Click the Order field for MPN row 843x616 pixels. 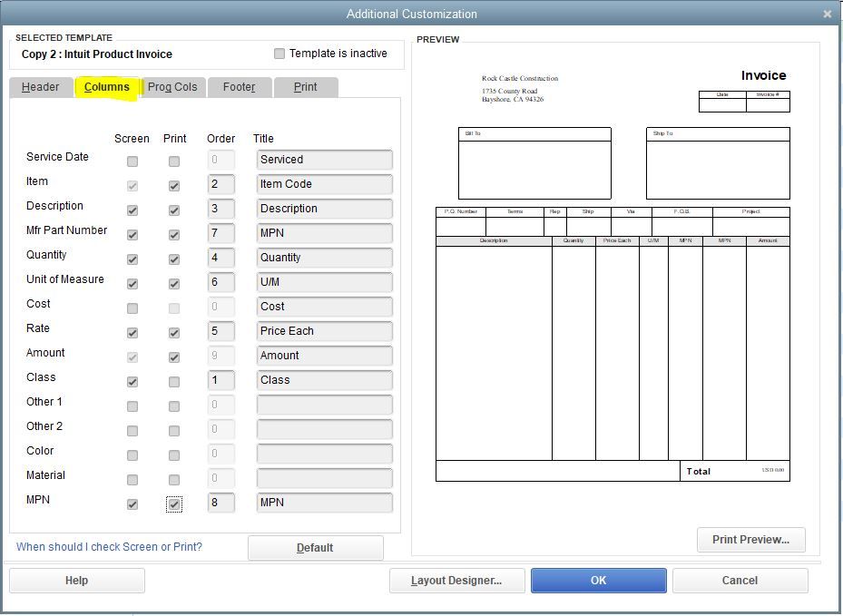[221, 502]
